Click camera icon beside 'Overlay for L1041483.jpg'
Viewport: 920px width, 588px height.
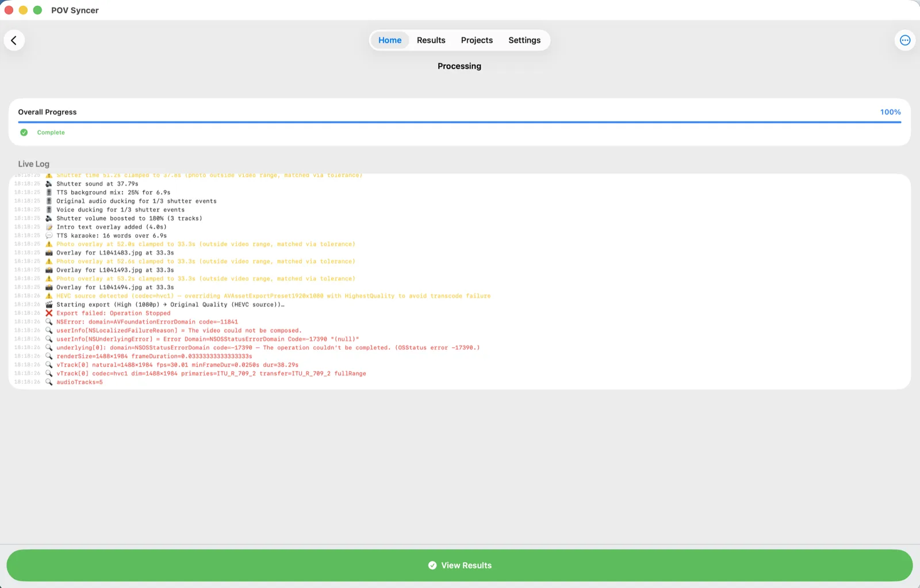point(49,253)
